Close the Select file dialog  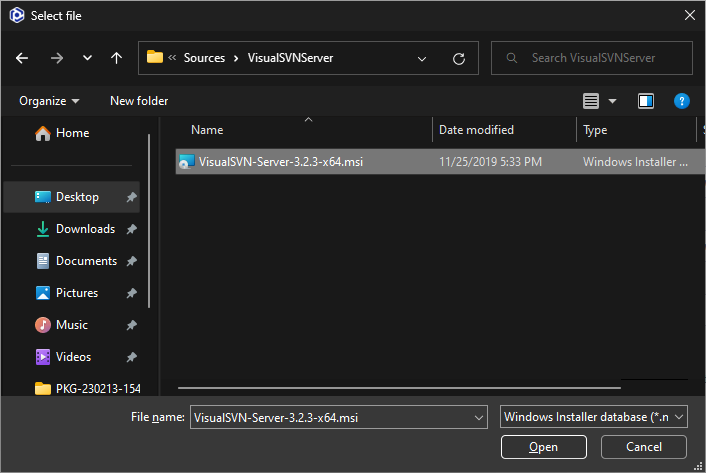[690, 15]
